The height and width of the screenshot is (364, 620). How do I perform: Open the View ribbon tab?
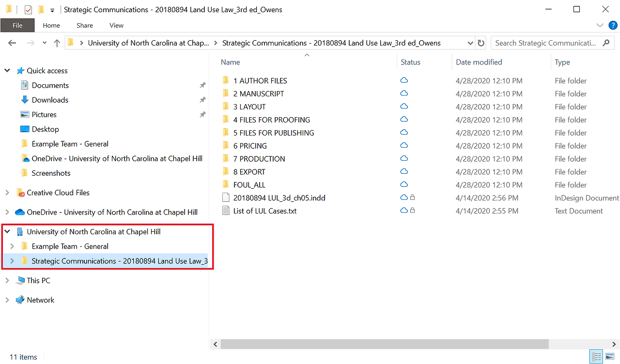(116, 25)
